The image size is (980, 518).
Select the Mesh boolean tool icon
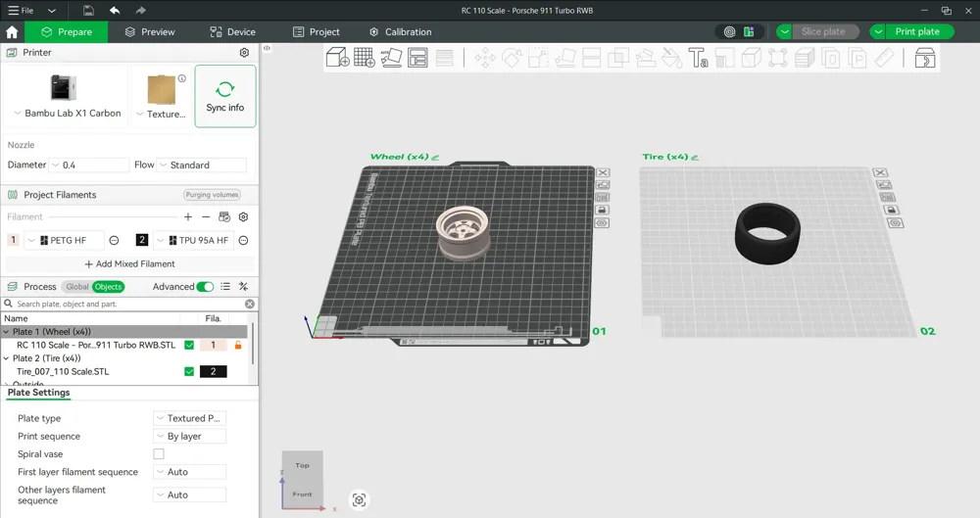pyautogui.click(x=618, y=58)
